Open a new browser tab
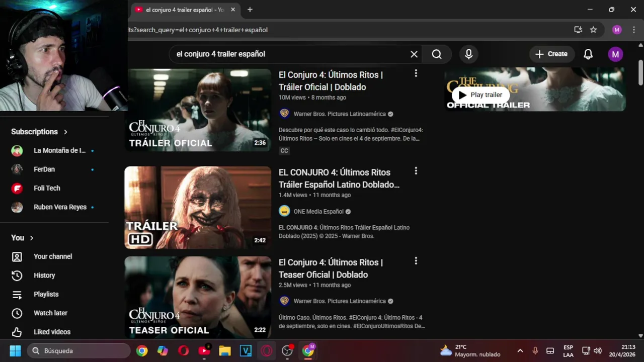This screenshot has height=362, width=644. click(x=250, y=10)
